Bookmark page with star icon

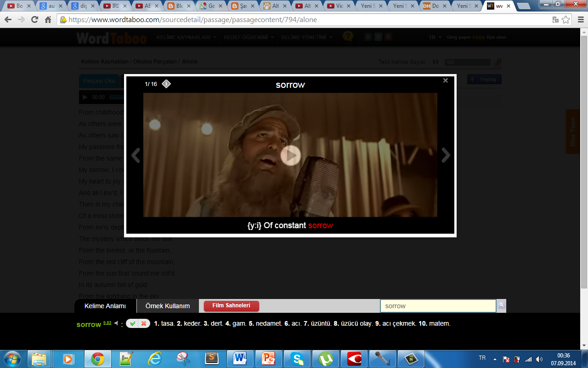coord(565,20)
